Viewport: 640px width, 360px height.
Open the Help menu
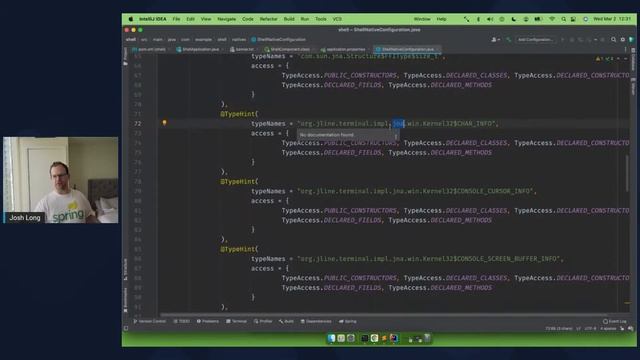tap(441, 19)
